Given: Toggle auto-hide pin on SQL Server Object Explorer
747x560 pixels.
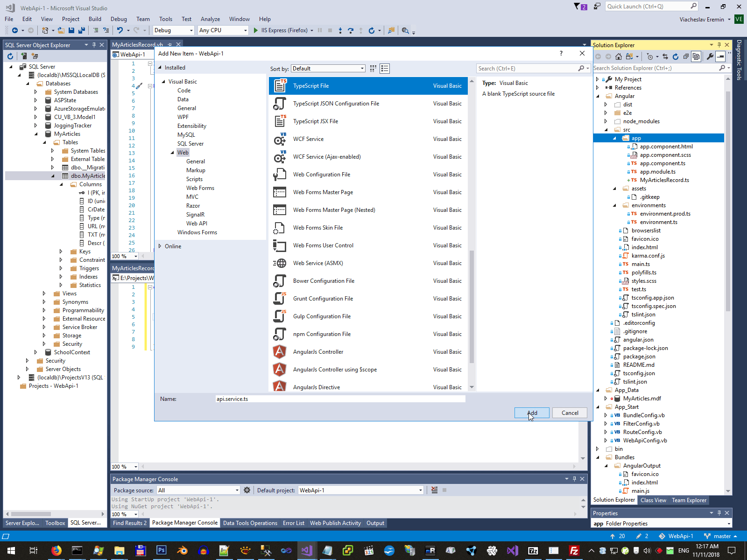Looking at the screenshot, I should 94,45.
